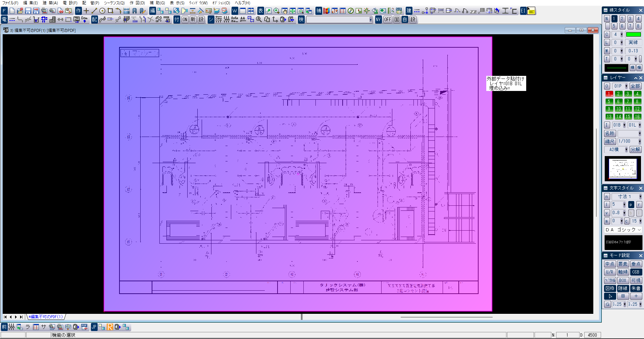Select the circle drawing tool
The image size is (644, 339).
102,11
